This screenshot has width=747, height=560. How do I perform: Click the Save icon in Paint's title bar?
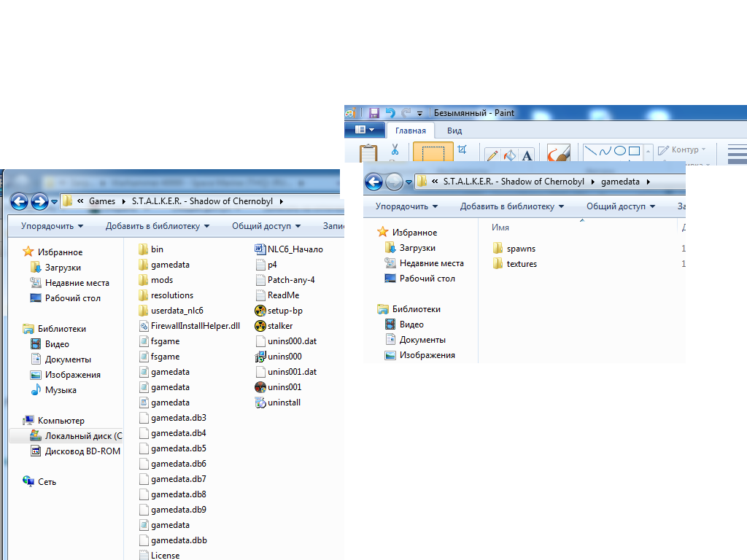(x=374, y=113)
